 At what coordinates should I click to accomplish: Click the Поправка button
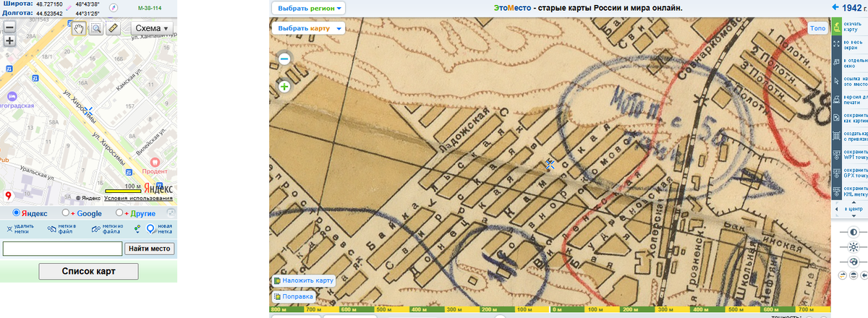pos(294,296)
